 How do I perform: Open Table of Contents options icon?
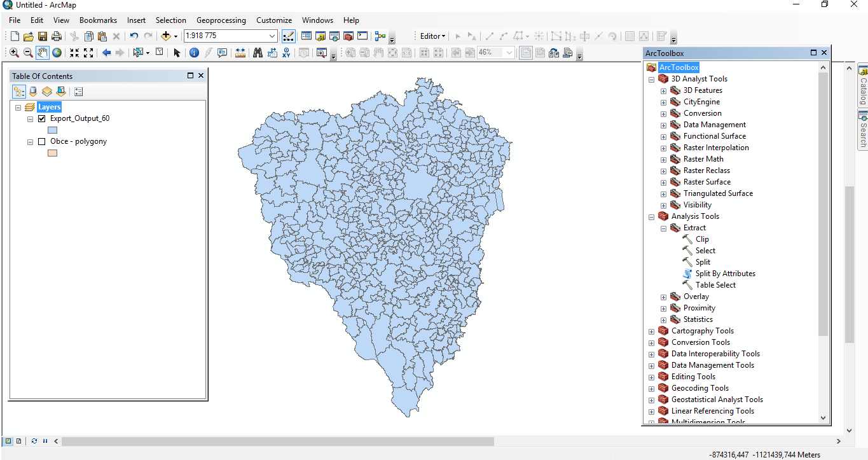click(x=79, y=92)
